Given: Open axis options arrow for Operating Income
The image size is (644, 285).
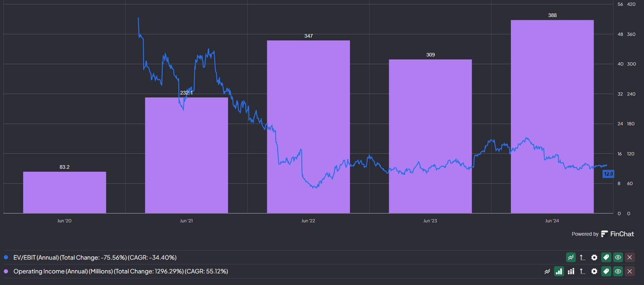Looking at the screenshot, I should [582, 271].
